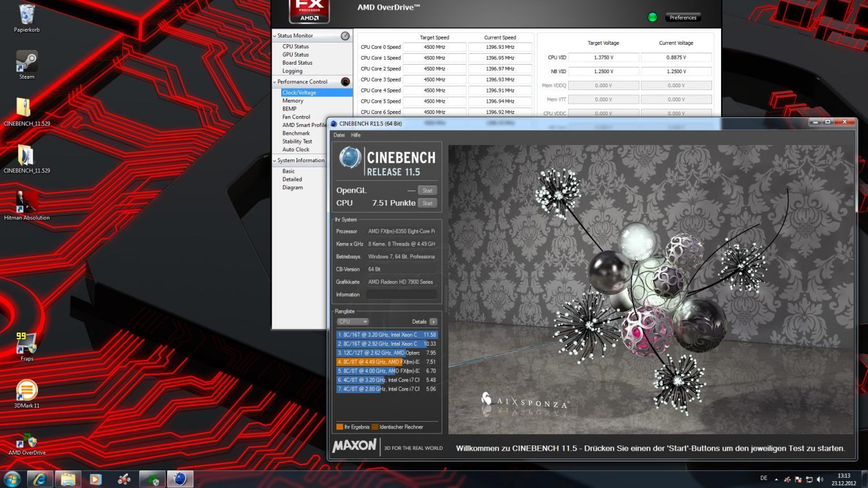868x488 pixels.
Task: Switch to the AMD OverDrive taskbar button
Action: coord(152,479)
